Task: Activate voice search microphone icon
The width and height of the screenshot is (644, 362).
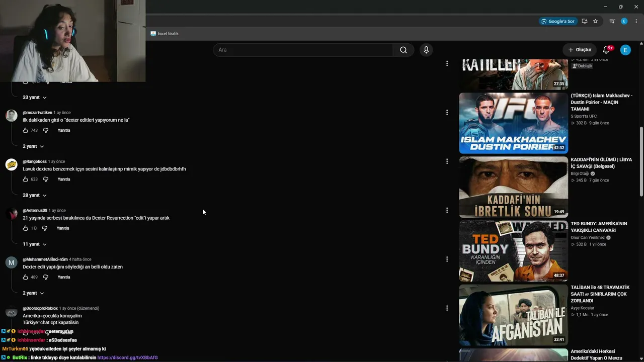Action: coord(426,50)
